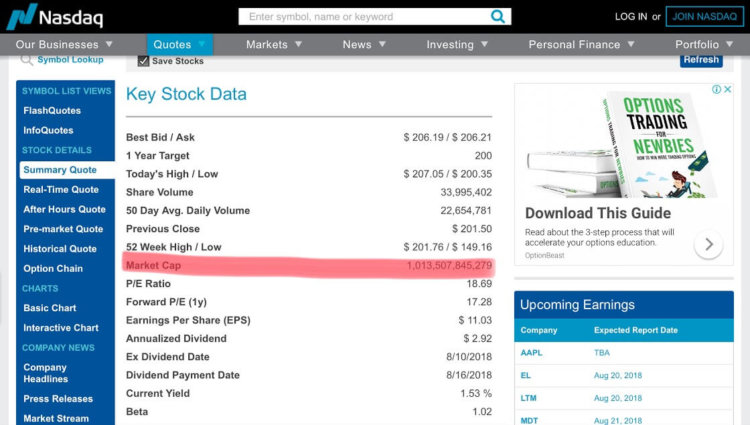The height and width of the screenshot is (425, 750).
Task: Expand the Personal Finance dropdown
Action: [x=581, y=44]
